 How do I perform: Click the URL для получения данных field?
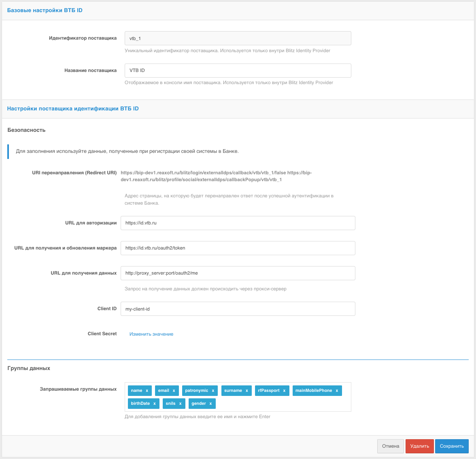[x=238, y=273]
